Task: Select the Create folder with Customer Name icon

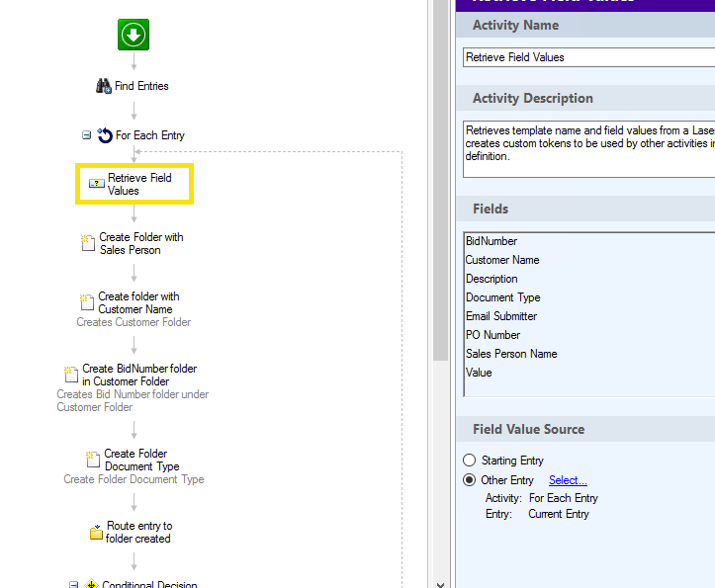Action: pos(87,302)
